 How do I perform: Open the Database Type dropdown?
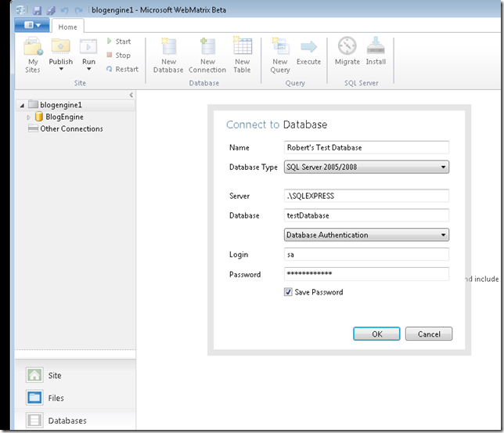(x=366, y=167)
